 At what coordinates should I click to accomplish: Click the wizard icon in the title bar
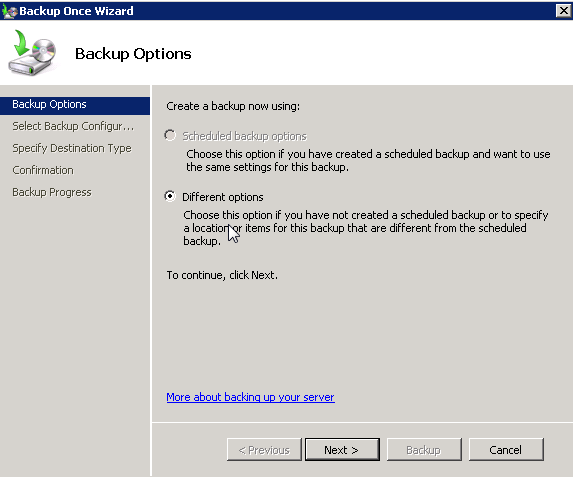click(10, 11)
